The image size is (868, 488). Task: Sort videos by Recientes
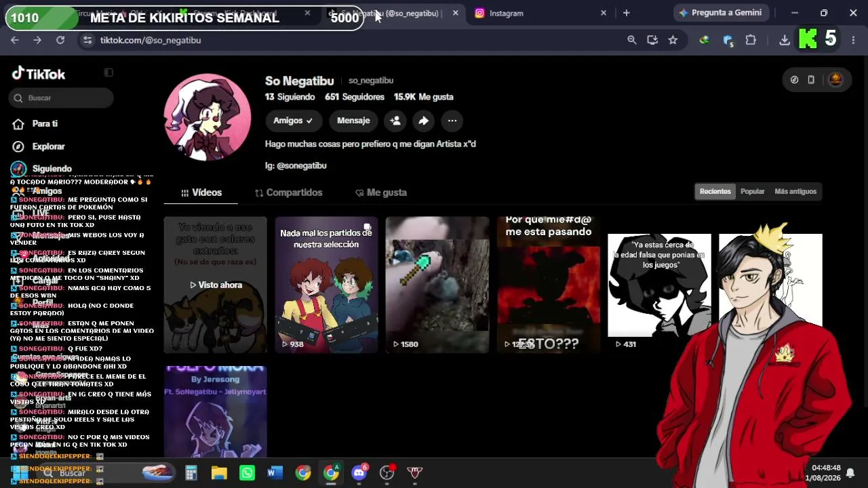(715, 191)
